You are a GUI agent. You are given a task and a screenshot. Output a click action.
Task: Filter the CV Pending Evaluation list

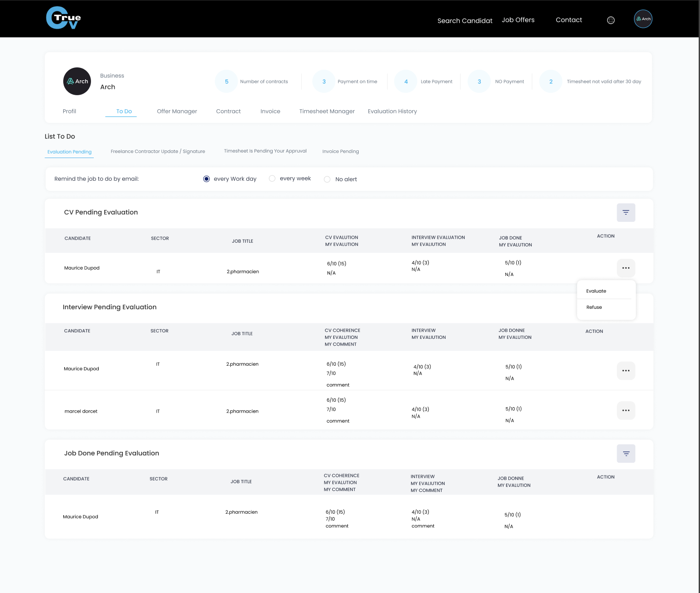pyautogui.click(x=626, y=213)
